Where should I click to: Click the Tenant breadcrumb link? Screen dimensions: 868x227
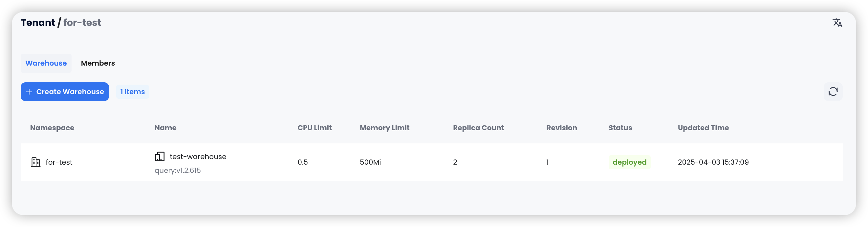38,23
